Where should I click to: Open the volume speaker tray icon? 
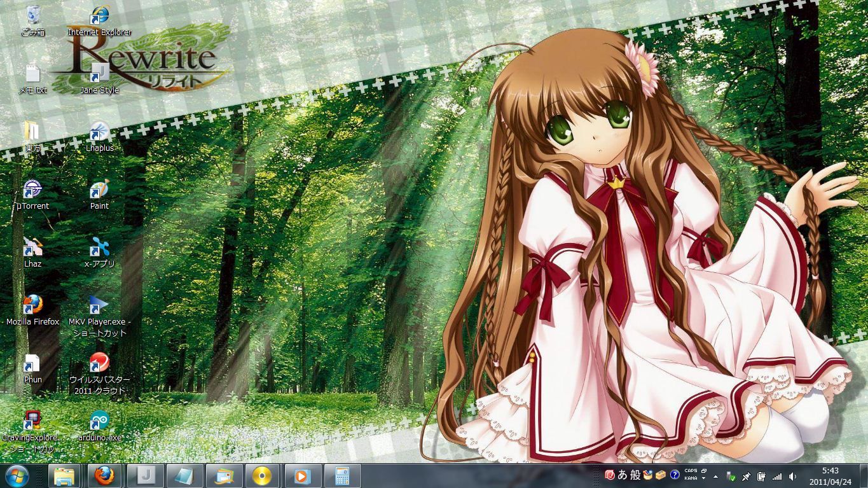point(792,476)
